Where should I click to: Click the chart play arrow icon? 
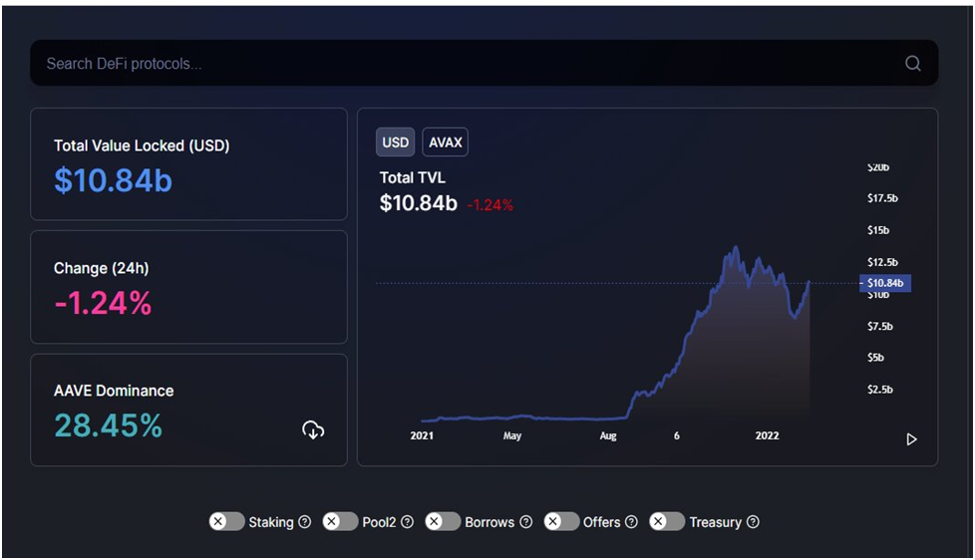tap(911, 439)
